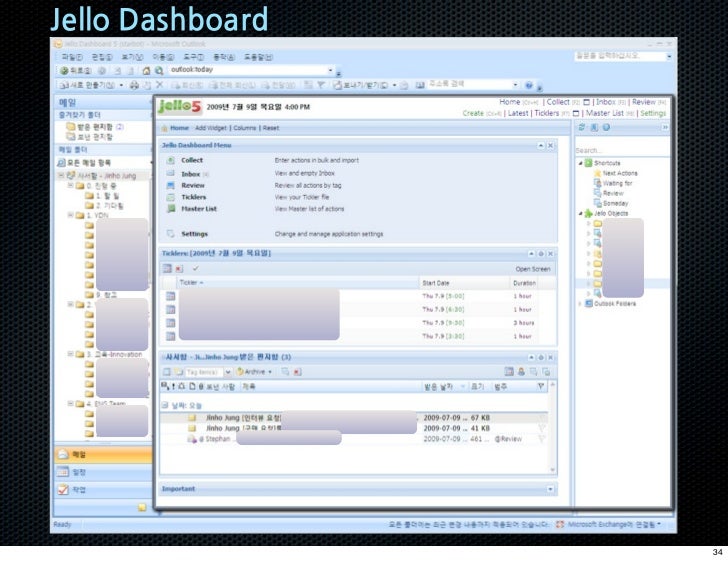Open the outlook:today address dropdown
The width and height of the screenshot is (728, 561).
coord(331,70)
